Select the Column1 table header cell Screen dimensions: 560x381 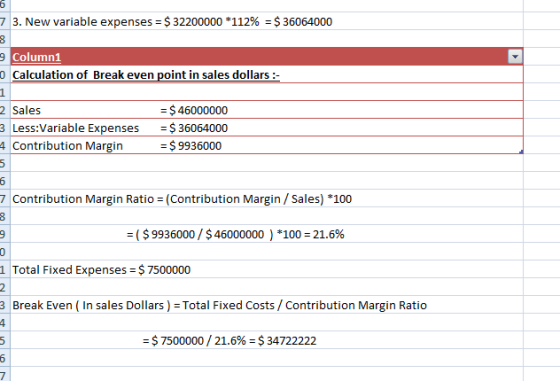[267, 56]
